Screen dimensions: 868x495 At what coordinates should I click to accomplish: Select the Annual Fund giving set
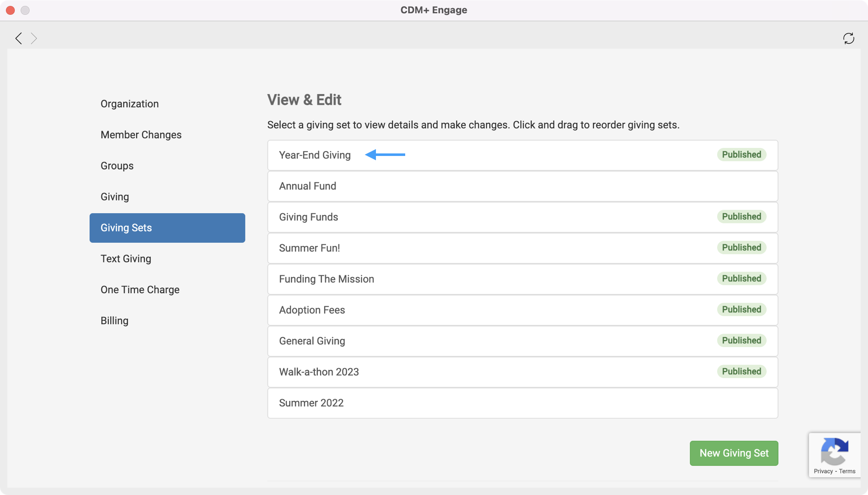(307, 186)
